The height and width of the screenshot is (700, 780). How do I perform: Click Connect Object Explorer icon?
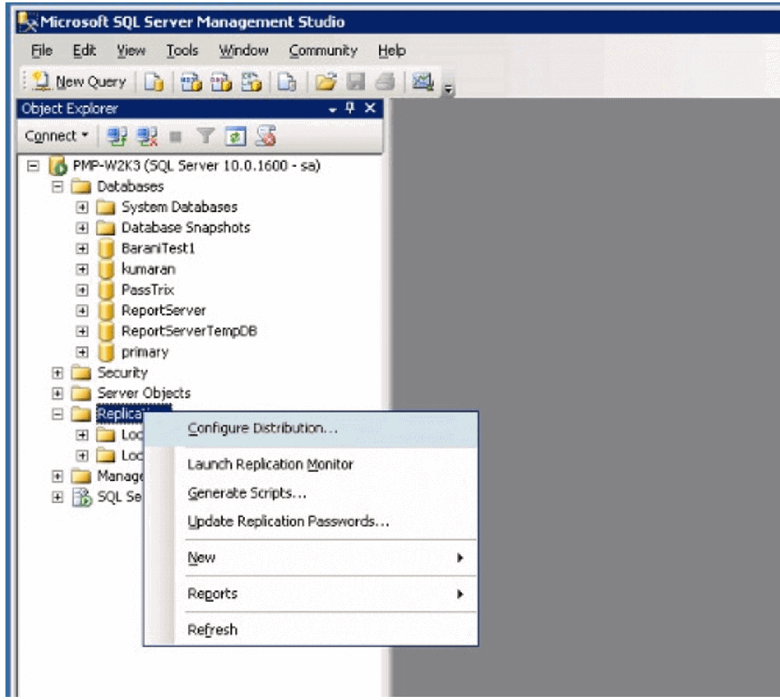(x=117, y=136)
